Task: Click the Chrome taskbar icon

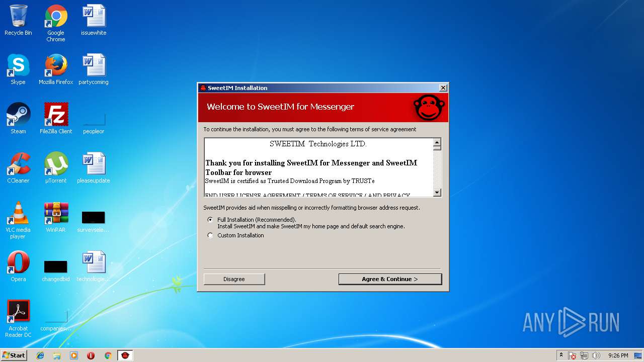Action: point(108,355)
